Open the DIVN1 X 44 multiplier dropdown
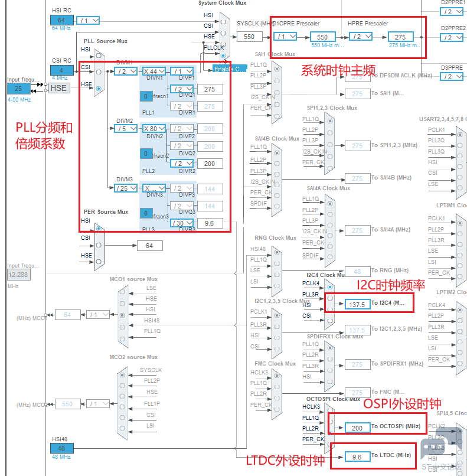This screenshot has height=476, width=467. [x=154, y=71]
